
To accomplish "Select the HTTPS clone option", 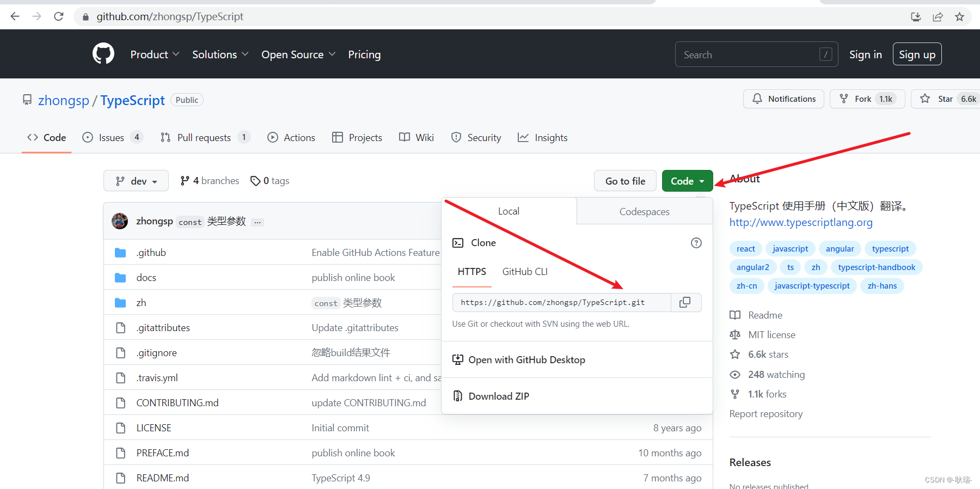I will [472, 272].
